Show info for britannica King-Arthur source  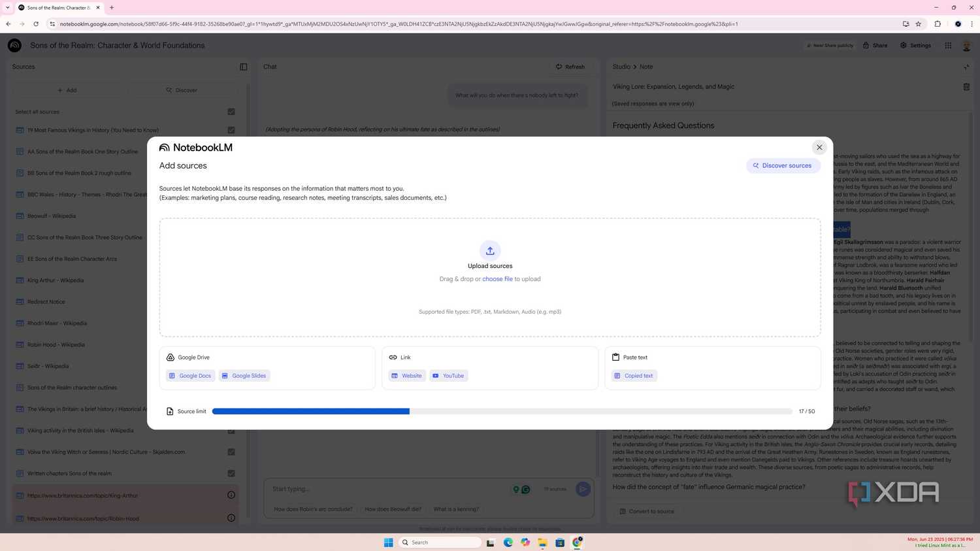[x=231, y=495]
